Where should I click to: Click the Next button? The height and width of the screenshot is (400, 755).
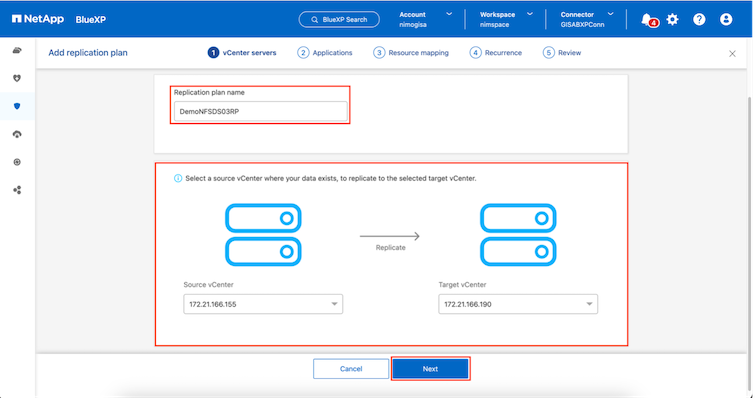pos(430,369)
